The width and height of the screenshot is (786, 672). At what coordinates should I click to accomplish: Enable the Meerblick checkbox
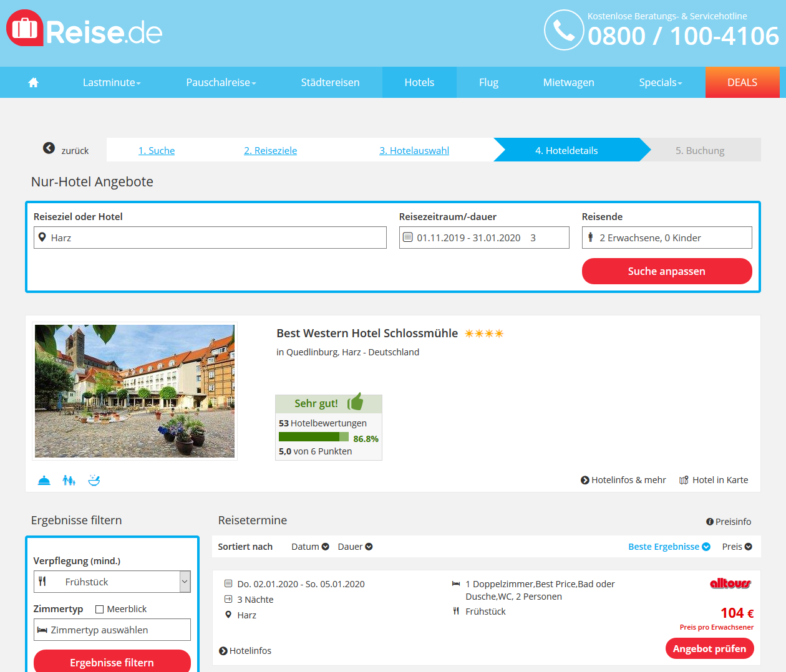[99, 609]
